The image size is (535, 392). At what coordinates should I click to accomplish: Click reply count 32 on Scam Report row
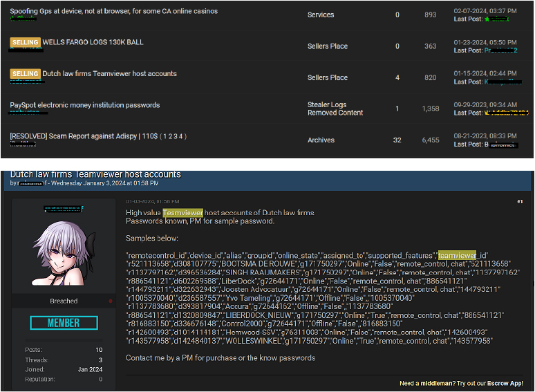[x=397, y=140]
